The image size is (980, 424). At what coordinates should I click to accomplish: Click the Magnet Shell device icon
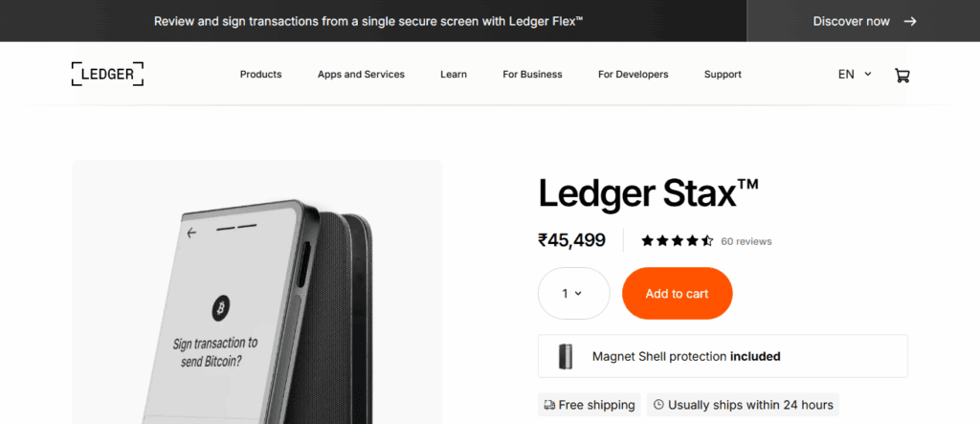tap(565, 356)
